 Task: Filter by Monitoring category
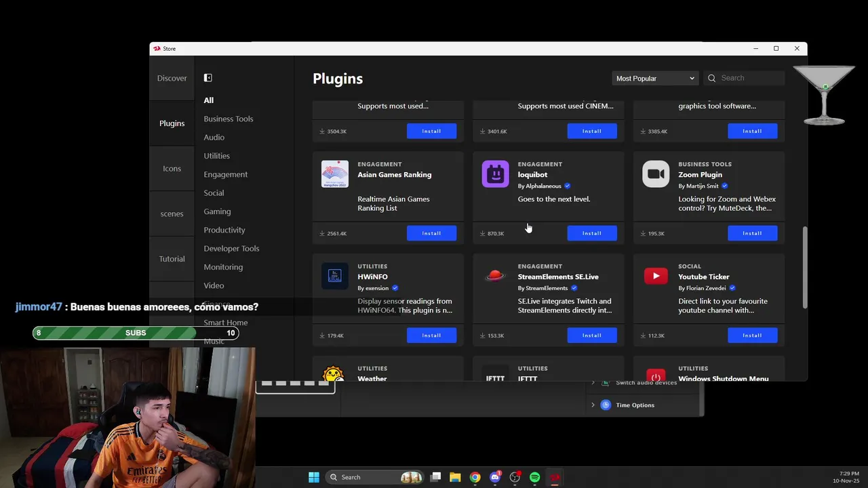pos(223,267)
